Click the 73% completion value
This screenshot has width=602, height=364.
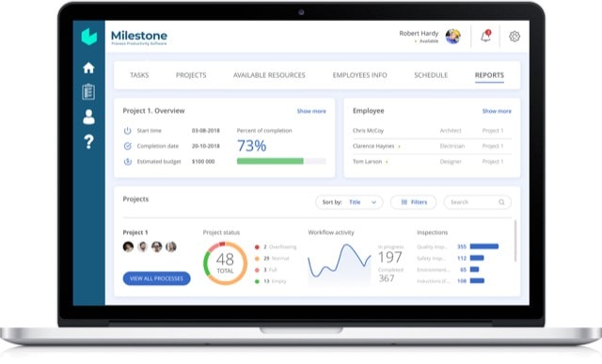point(251,146)
